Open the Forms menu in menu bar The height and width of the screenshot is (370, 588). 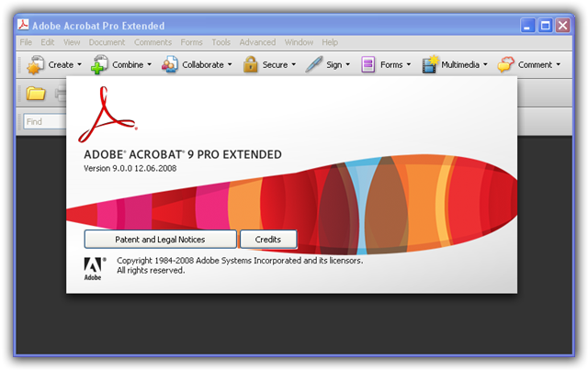point(192,42)
